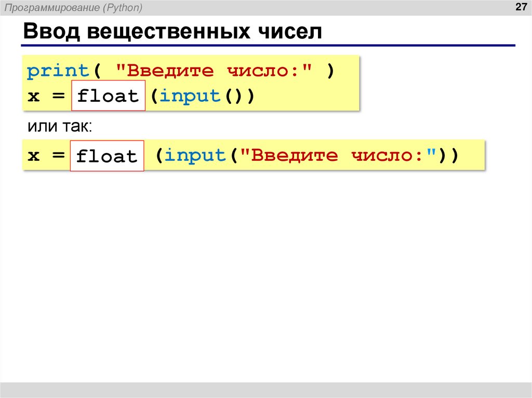Select the second 'float' highlighted box
Image resolution: width=532 pixels, height=398 pixels.
106,156
